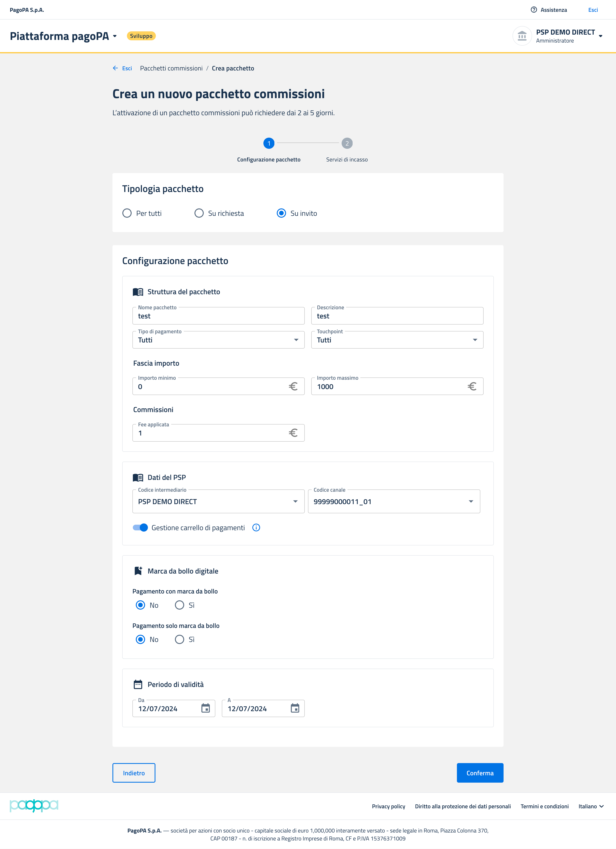The height and width of the screenshot is (849, 616).
Task: Choose the Su richiesta radio option
Action: (199, 213)
